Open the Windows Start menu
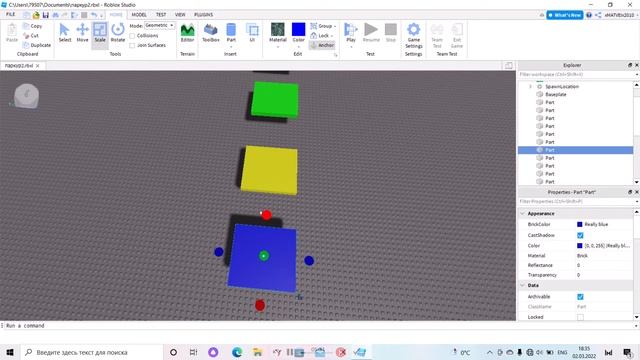The height and width of the screenshot is (360, 640). coord(10,352)
